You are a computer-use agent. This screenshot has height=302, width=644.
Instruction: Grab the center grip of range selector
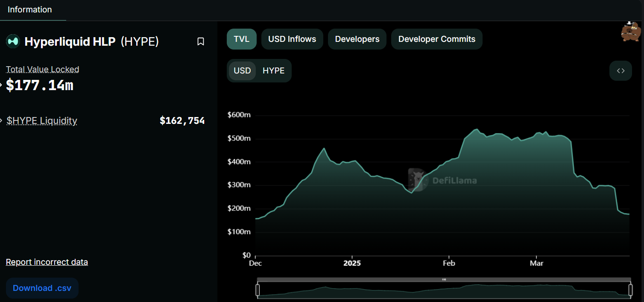click(x=444, y=279)
